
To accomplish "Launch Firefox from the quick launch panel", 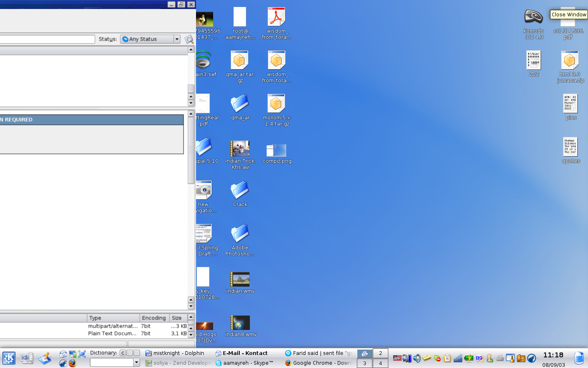I will click(x=73, y=363).
